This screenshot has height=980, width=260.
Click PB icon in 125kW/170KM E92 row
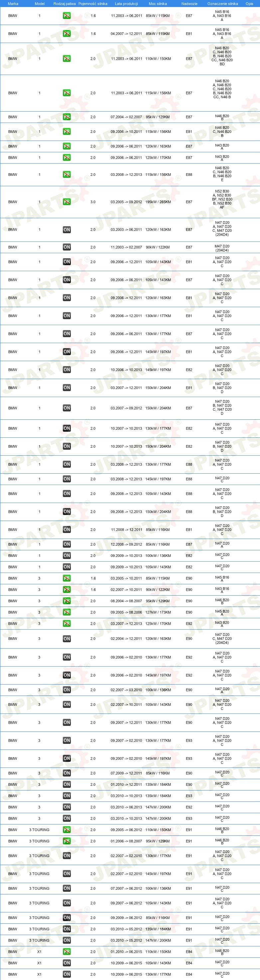point(67,624)
